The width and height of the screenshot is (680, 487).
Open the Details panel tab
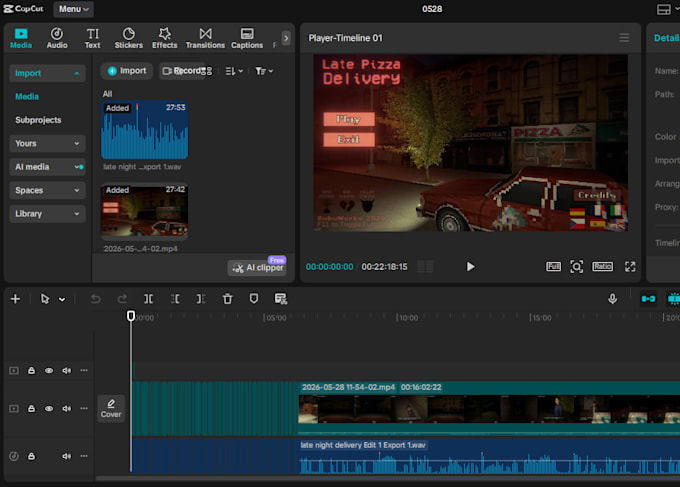coord(667,38)
